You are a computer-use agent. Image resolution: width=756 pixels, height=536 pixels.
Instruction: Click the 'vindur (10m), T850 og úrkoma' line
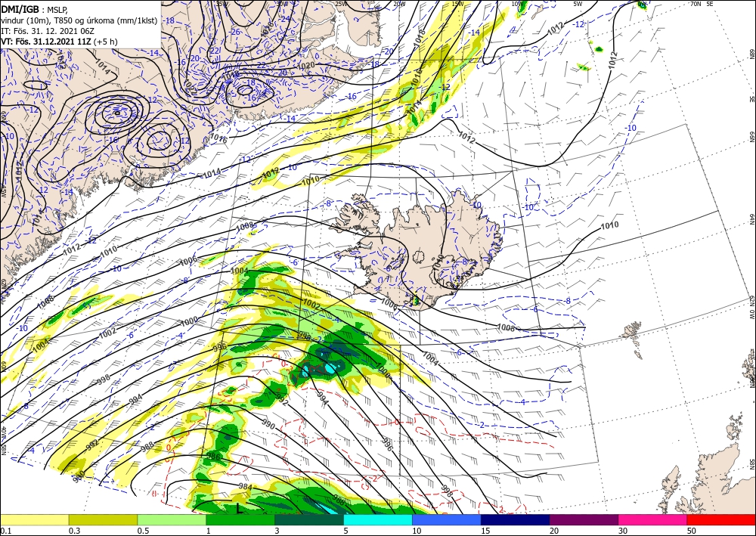[x=79, y=20]
